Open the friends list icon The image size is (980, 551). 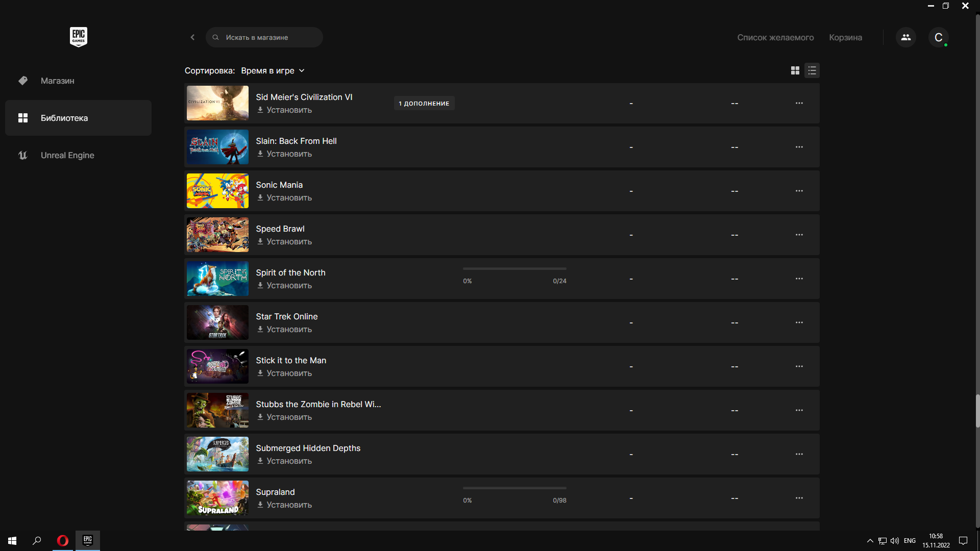(906, 37)
